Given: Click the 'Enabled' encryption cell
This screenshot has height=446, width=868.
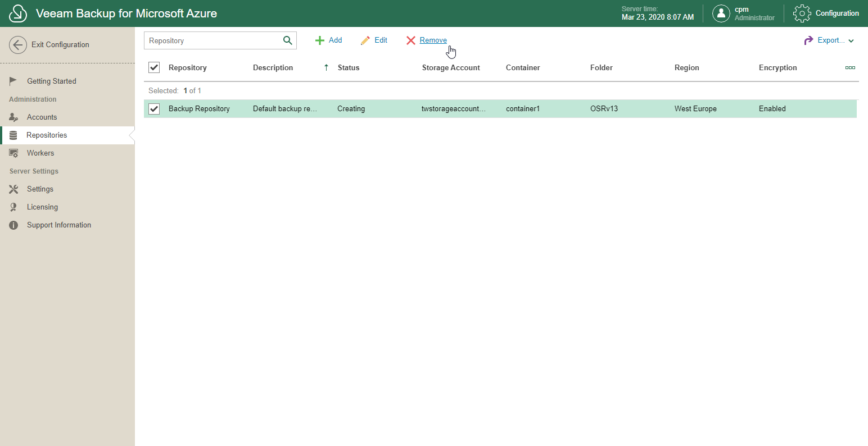Looking at the screenshot, I should pyautogui.click(x=772, y=108).
